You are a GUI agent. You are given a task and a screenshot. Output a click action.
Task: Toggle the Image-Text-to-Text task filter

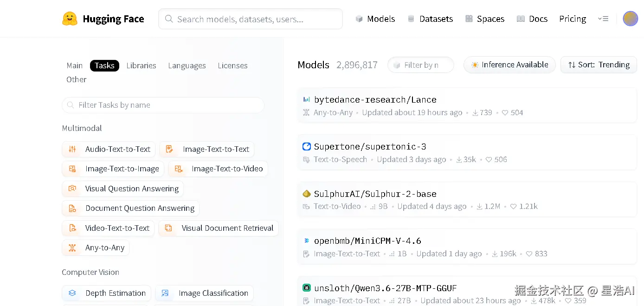[x=207, y=149]
